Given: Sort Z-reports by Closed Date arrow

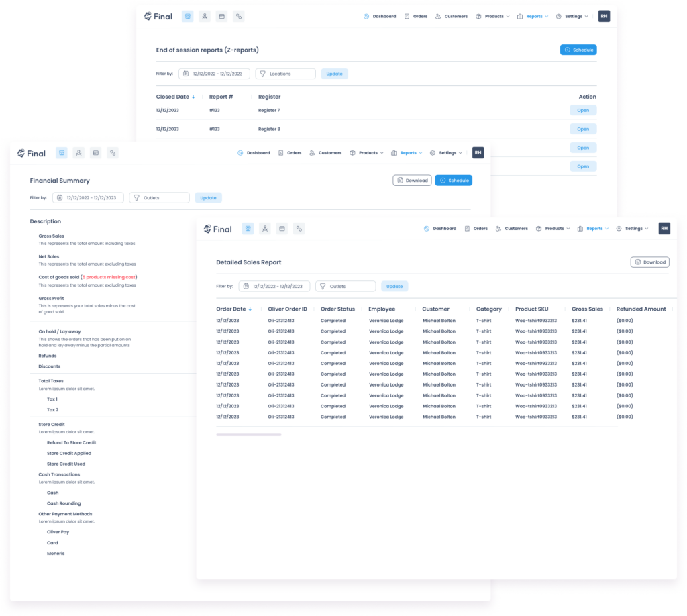Looking at the screenshot, I should [193, 97].
